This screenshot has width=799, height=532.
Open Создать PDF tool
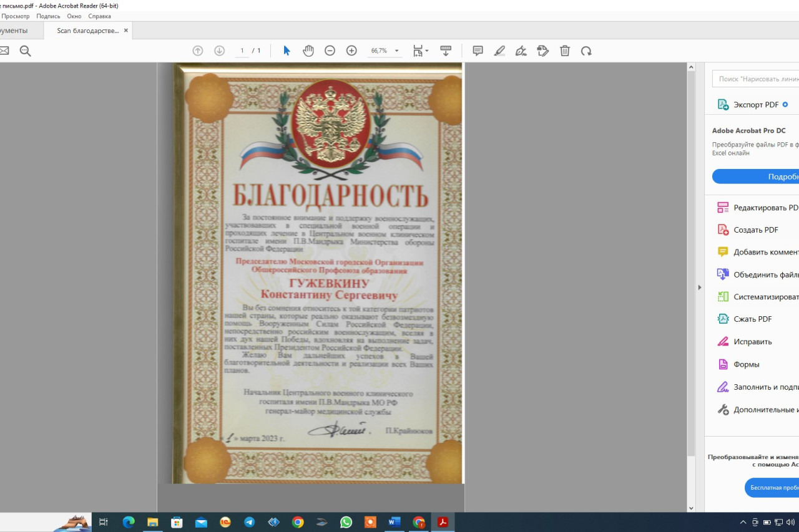click(748, 230)
